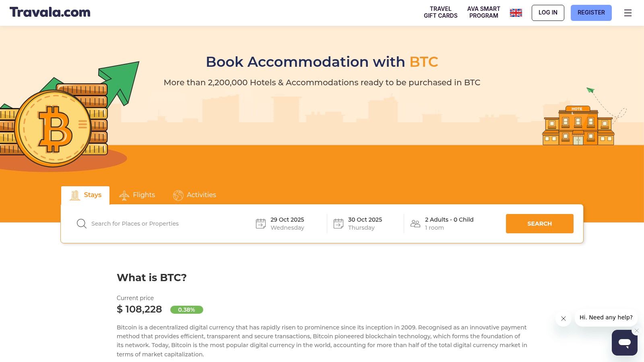
Task: Switch to the Activities tab
Action: (195, 195)
